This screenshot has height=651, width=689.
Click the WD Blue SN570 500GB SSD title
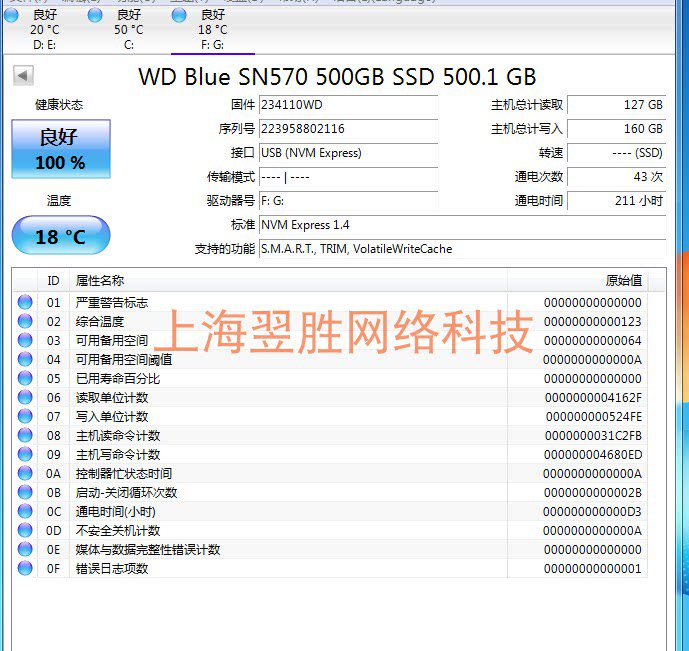coord(337,76)
